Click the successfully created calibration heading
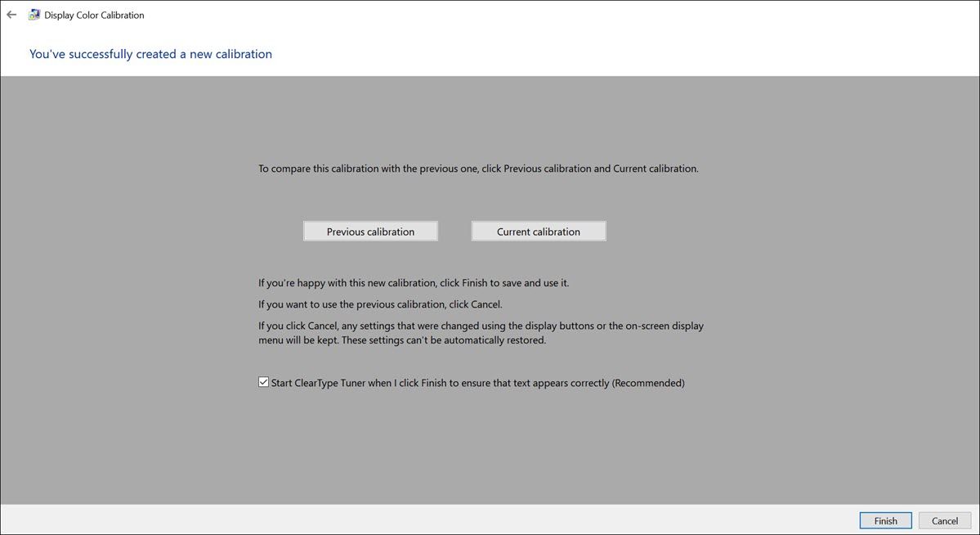980x535 pixels. click(150, 53)
